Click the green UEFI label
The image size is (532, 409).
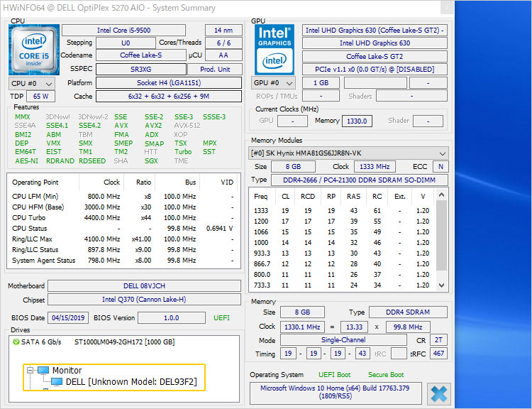[221, 318]
